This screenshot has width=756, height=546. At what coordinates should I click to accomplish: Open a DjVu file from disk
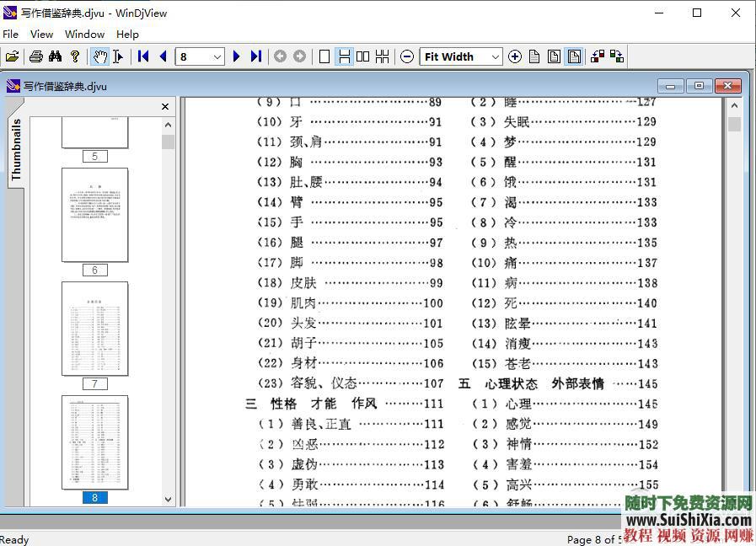(12, 56)
